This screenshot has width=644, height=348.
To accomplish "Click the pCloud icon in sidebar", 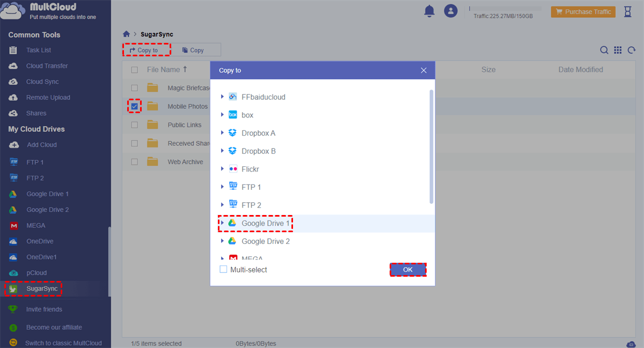I will [x=13, y=273].
